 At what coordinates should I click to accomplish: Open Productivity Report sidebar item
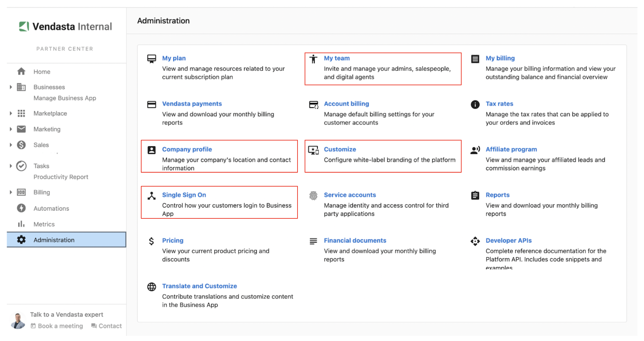[61, 177]
